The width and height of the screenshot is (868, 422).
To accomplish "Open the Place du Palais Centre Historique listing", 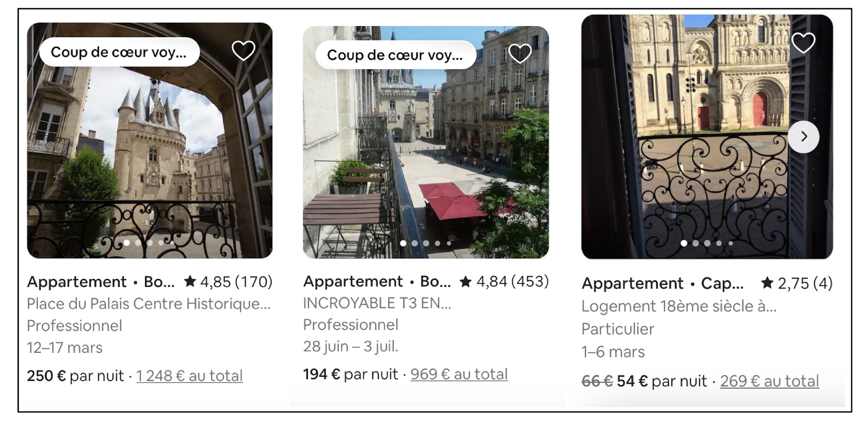I will [148, 303].
